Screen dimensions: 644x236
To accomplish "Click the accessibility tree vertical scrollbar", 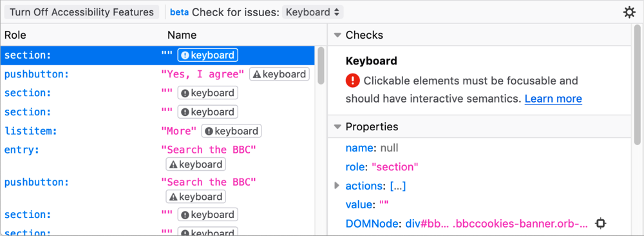I will (x=321, y=66).
